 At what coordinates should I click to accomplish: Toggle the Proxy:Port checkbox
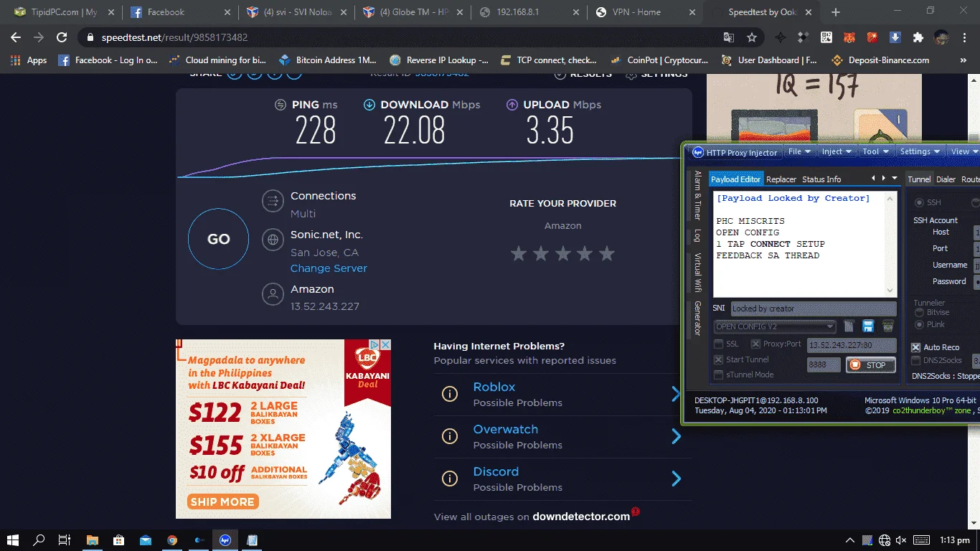(x=755, y=344)
